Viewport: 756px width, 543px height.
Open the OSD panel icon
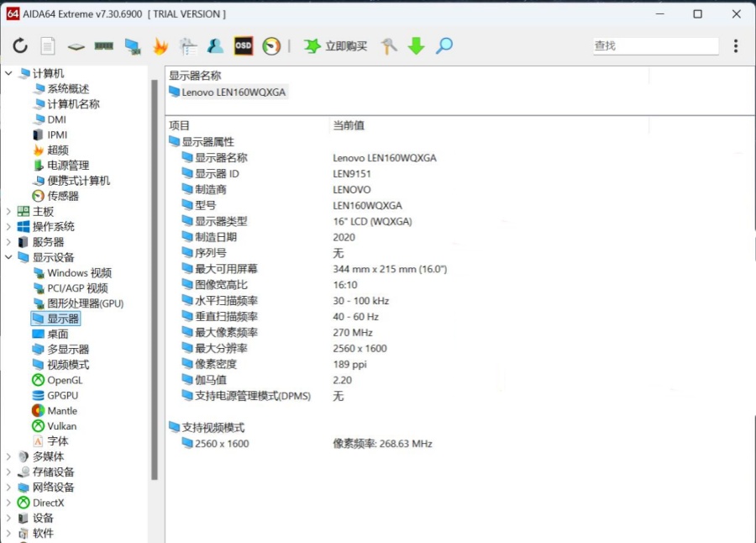[244, 46]
